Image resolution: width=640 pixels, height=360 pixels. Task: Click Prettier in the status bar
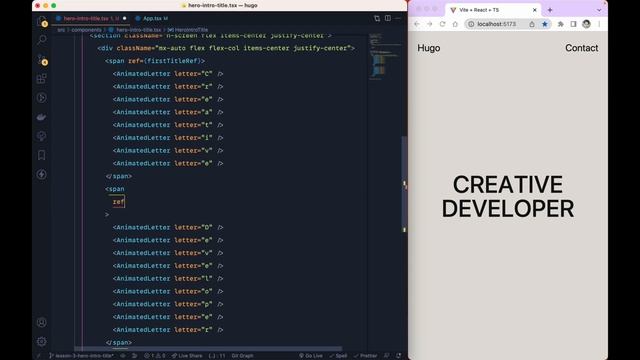[365, 356]
